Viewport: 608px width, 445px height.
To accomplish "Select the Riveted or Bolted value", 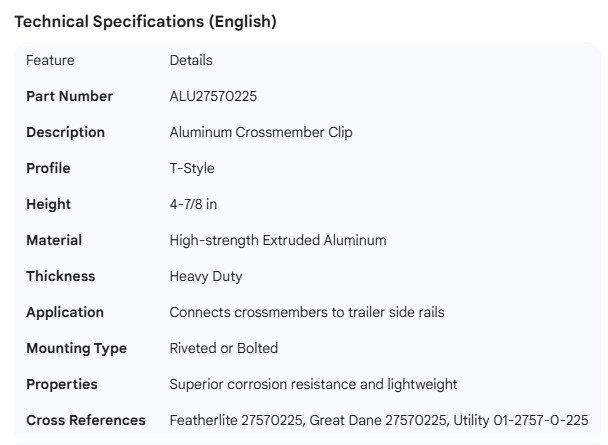I will click(224, 348).
